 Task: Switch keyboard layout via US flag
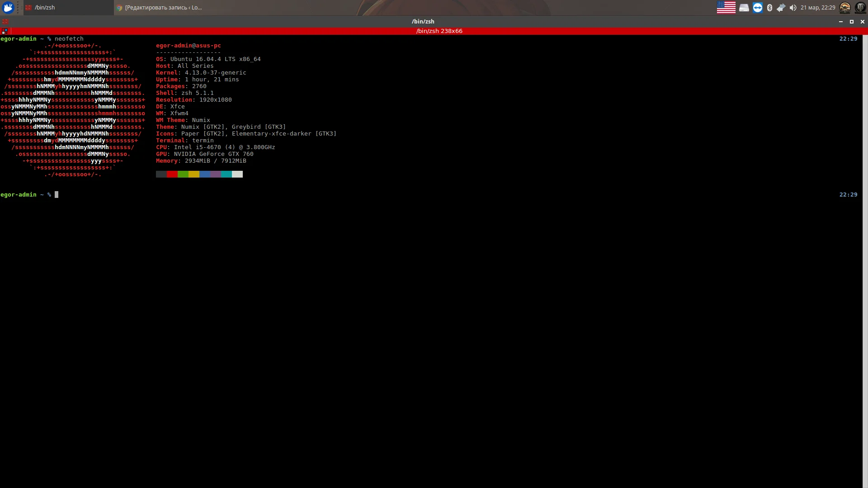tap(726, 8)
